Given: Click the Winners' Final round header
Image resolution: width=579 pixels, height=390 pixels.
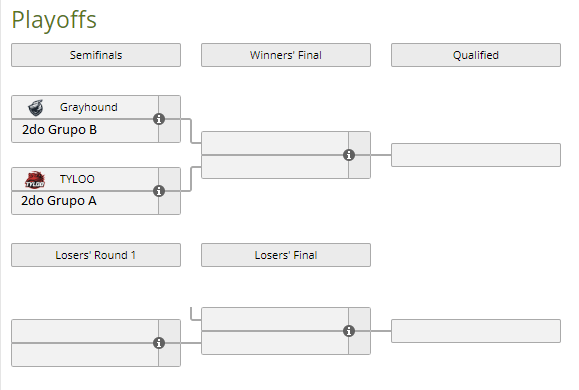Looking at the screenshot, I should point(286,55).
